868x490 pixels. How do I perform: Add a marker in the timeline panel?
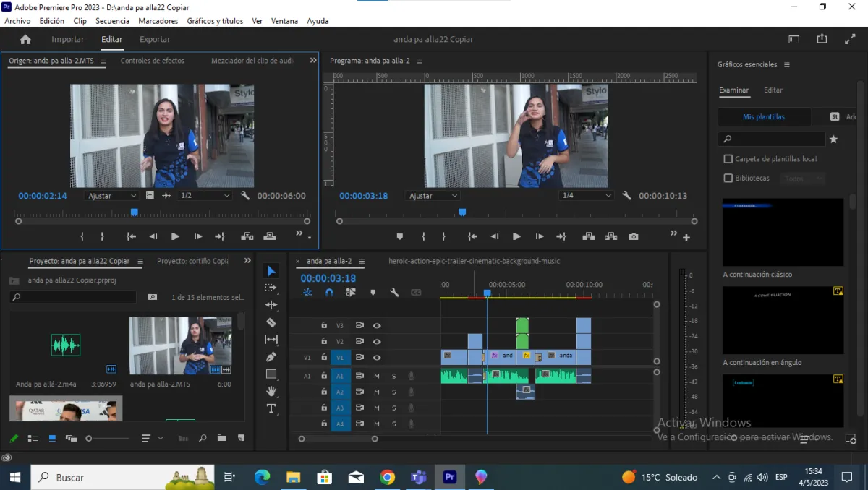click(x=373, y=293)
